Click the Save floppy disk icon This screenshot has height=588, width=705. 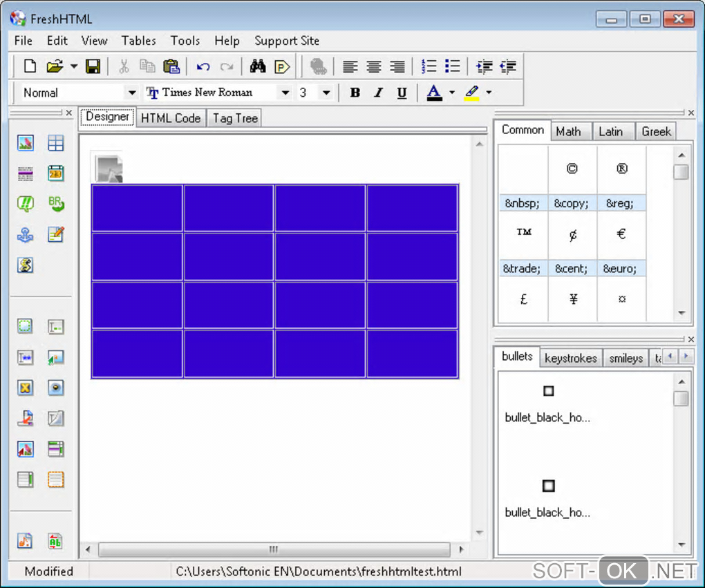93,66
